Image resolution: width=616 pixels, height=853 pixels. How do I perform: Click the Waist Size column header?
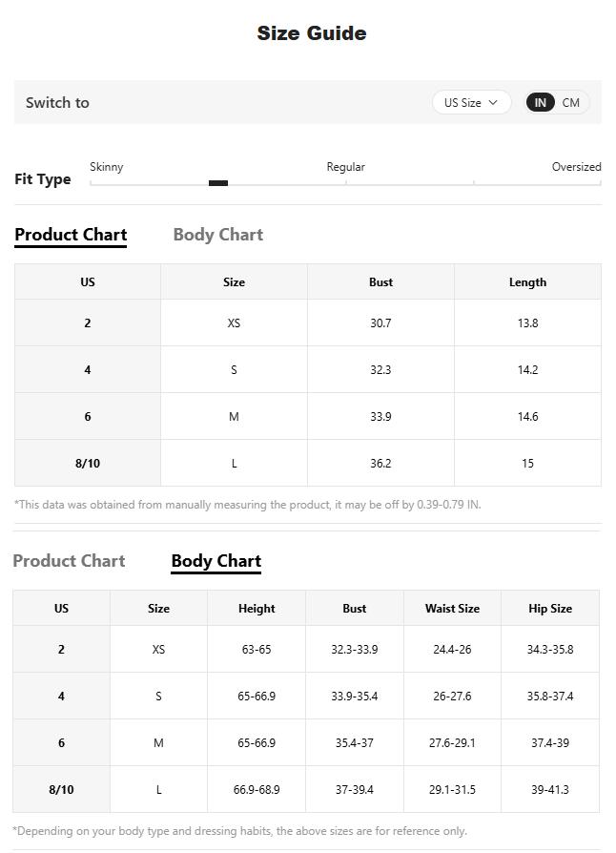452,608
